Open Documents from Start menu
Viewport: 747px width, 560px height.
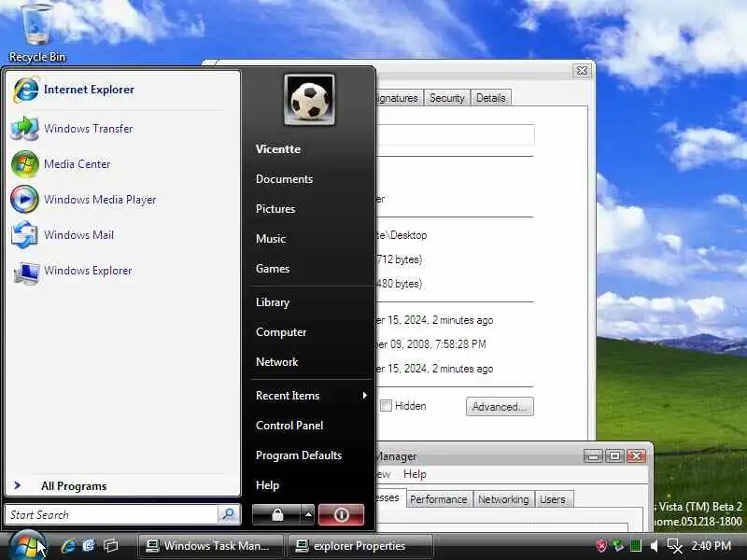coord(285,179)
